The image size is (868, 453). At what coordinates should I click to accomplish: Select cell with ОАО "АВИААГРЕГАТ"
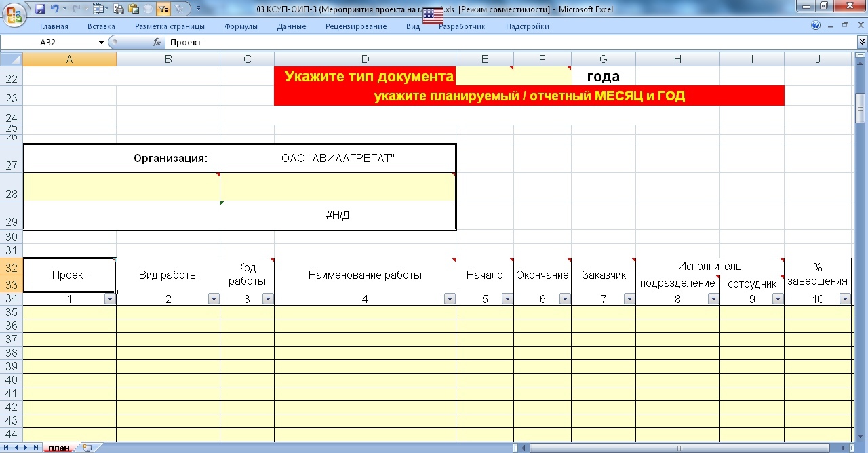pos(338,159)
